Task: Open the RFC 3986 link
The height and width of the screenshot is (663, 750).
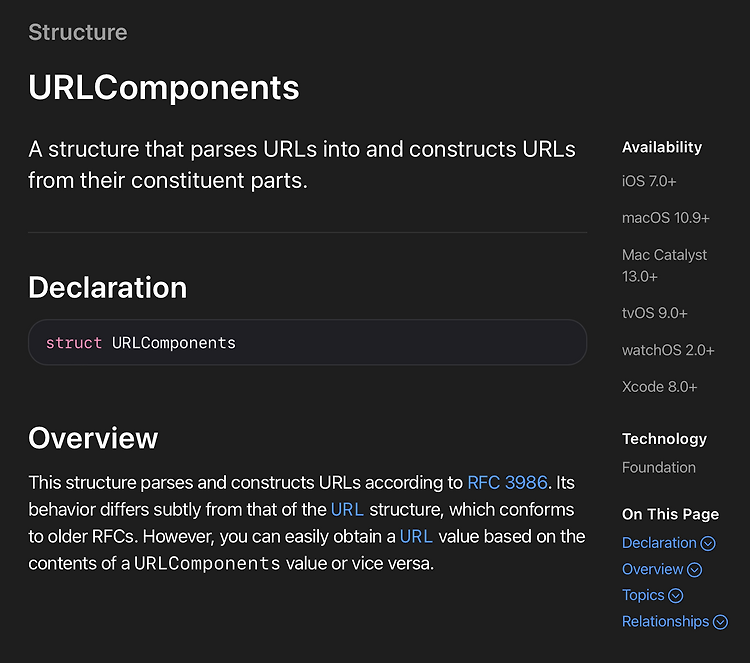Action: pyautogui.click(x=507, y=483)
